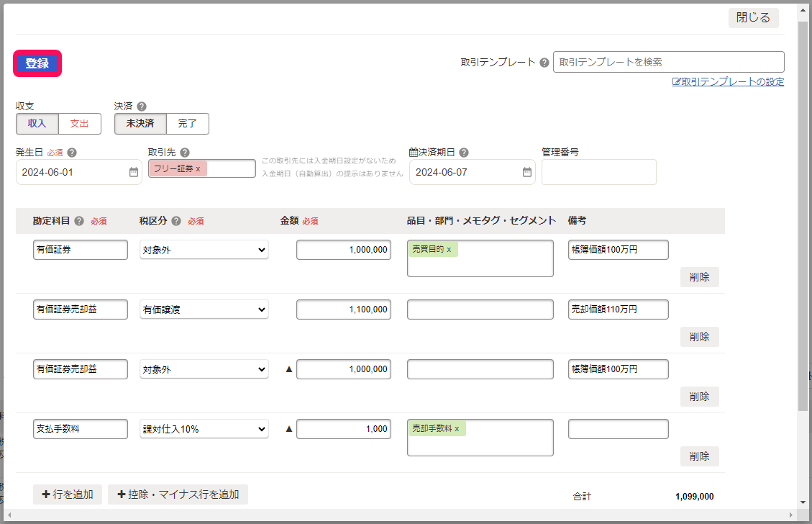Screen dimensions: 812x524
Task: Click the 1,099,000 total value
Action: tap(695, 497)
